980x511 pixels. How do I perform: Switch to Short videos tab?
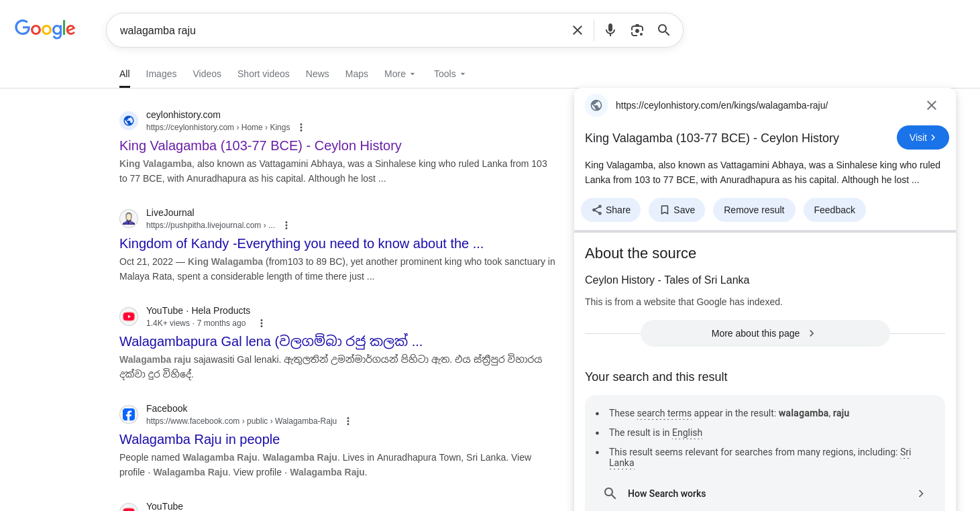[x=264, y=74]
